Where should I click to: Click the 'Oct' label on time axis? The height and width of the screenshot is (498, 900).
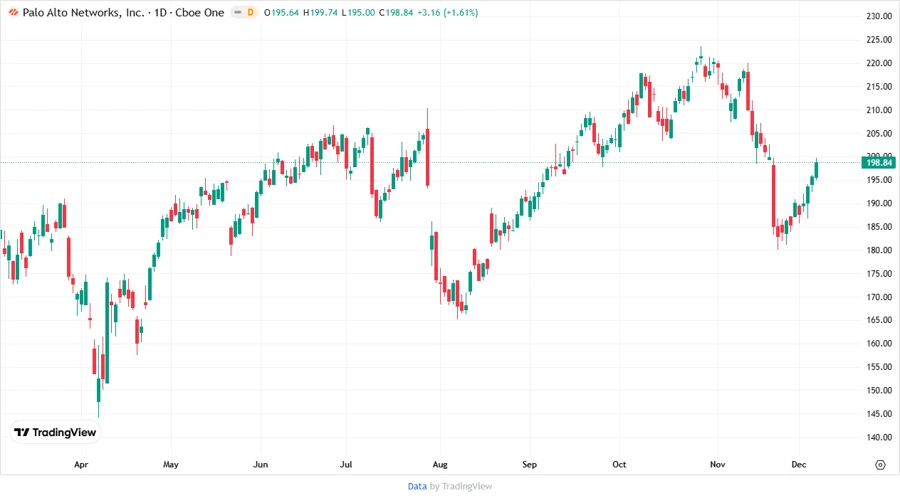(x=619, y=465)
